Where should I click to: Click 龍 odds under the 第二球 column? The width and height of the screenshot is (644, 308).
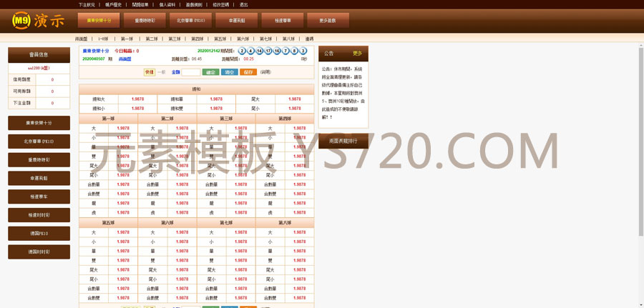click(x=182, y=204)
